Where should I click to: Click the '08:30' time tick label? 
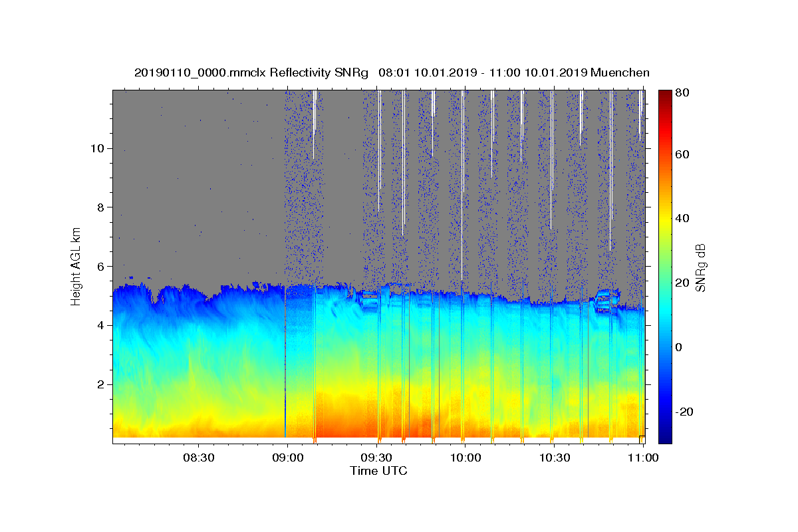click(198, 458)
